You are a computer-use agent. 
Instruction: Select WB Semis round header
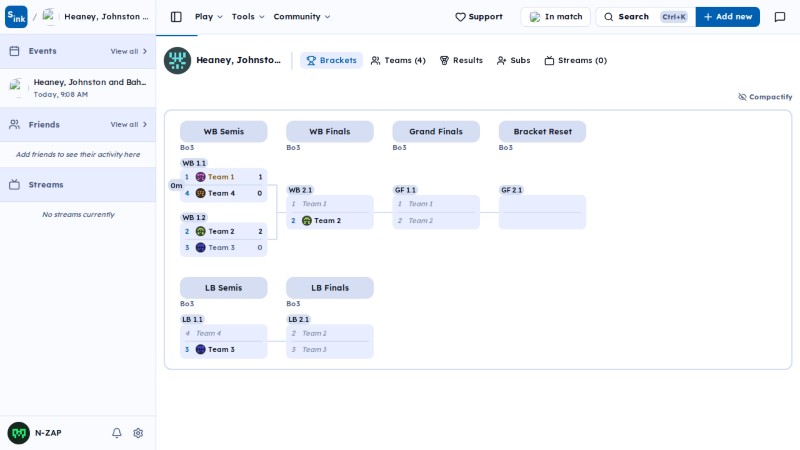(x=223, y=132)
